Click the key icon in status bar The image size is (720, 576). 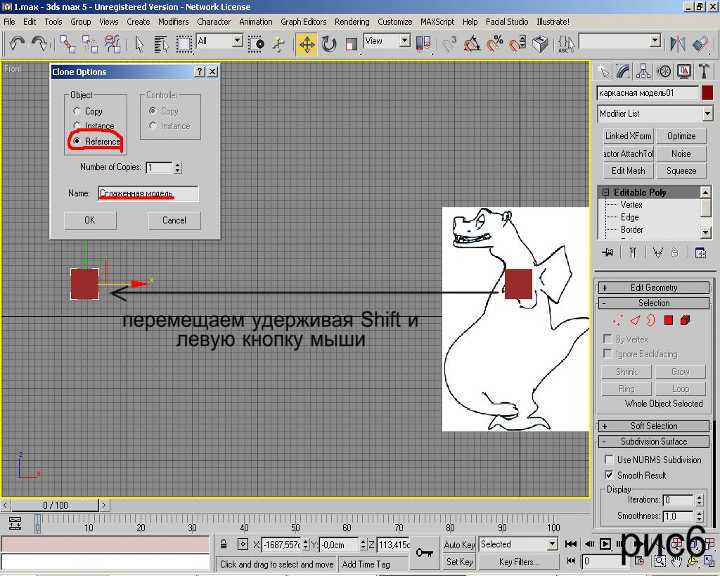[424, 549]
